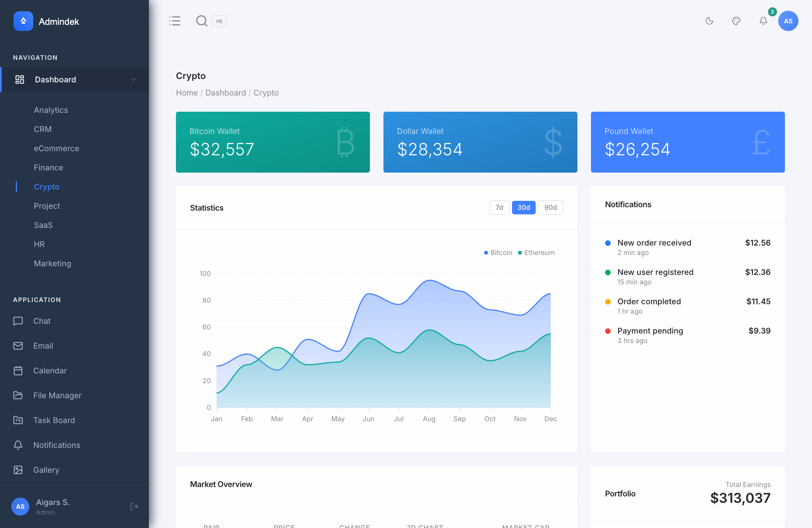
Task: Open the theme palette picker
Action: (x=736, y=21)
